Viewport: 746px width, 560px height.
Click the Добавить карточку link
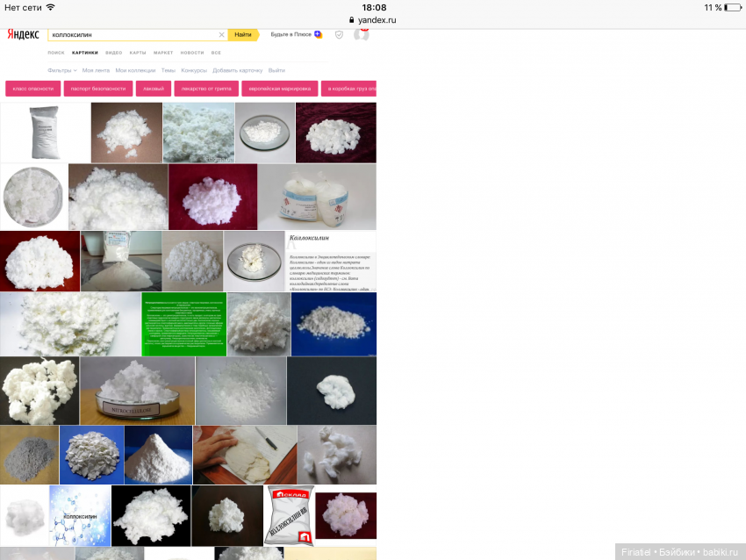237,70
